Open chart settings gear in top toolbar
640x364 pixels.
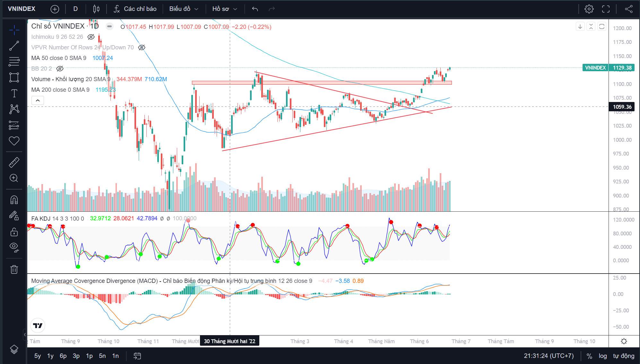click(589, 9)
